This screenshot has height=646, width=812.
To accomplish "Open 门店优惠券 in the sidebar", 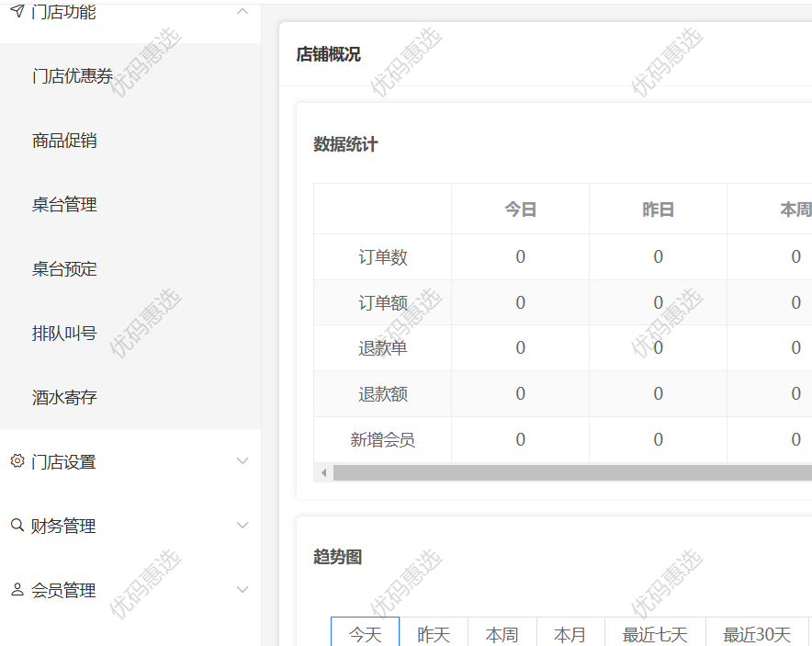I will (x=73, y=76).
